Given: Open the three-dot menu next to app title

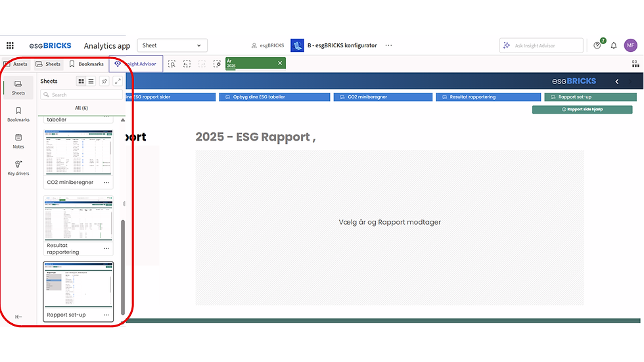Looking at the screenshot, I should pyautogui.click(x=388, y=45).
